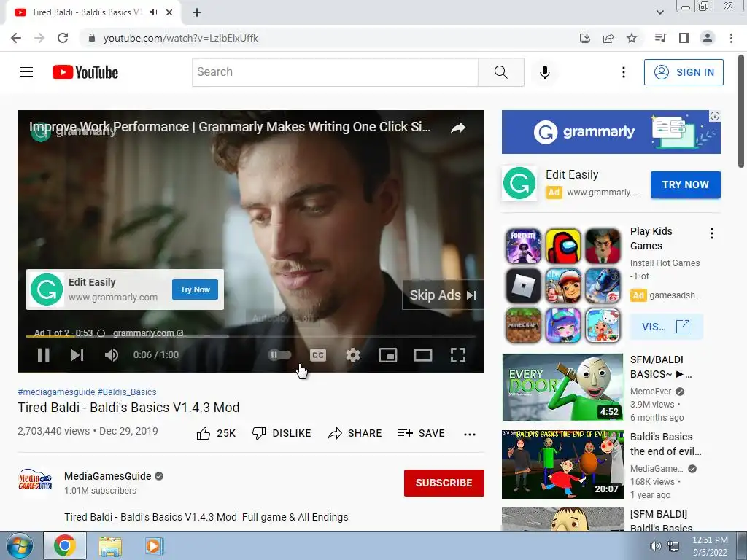Open the media controls icon in Chrome toolbar
The height and width of the screenshot is (560, 747).
coord(661,38)
